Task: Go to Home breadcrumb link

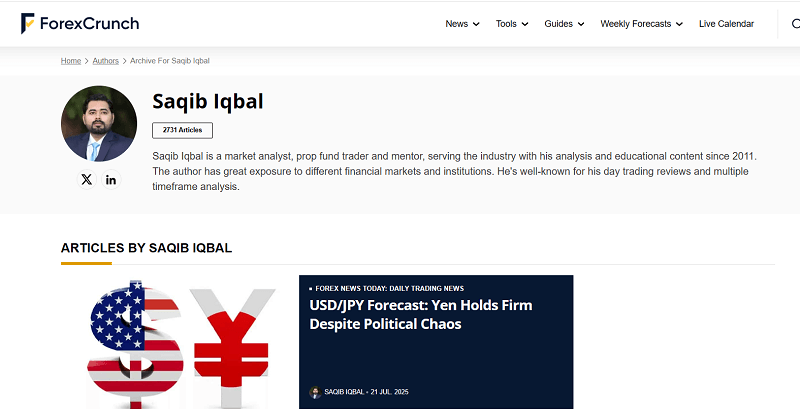Action: [x=71, y=61]
